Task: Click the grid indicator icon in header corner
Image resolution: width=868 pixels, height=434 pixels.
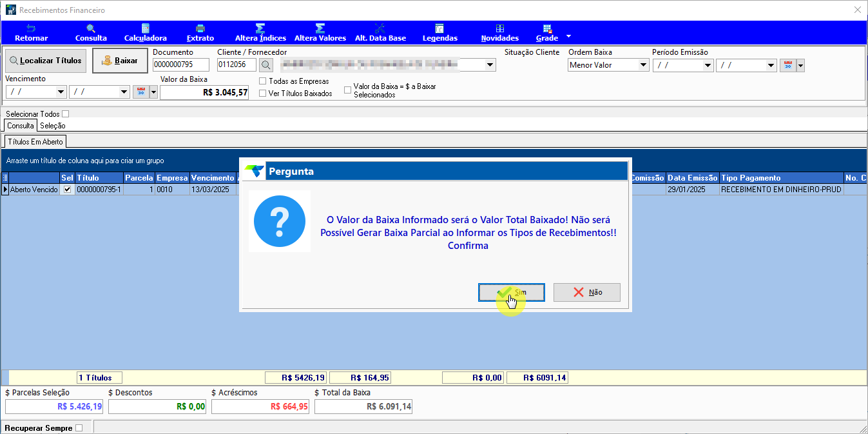Action: (x=5, y=178)
